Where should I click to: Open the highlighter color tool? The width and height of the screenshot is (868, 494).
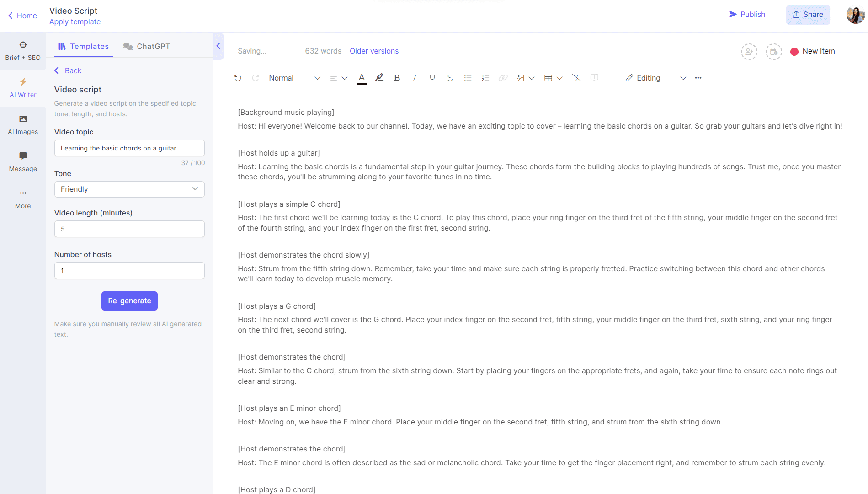click(379, 78)
